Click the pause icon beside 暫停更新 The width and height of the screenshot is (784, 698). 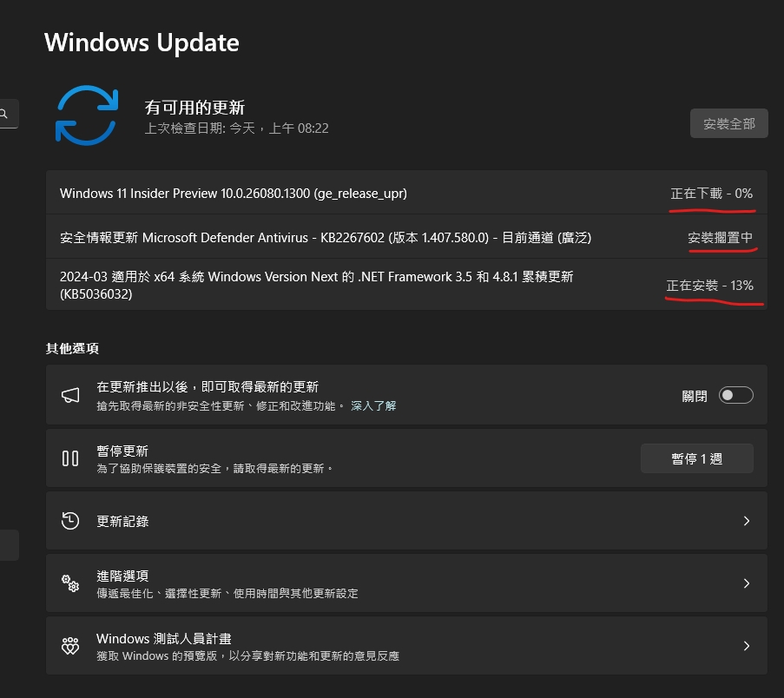[x=70, y=458]
